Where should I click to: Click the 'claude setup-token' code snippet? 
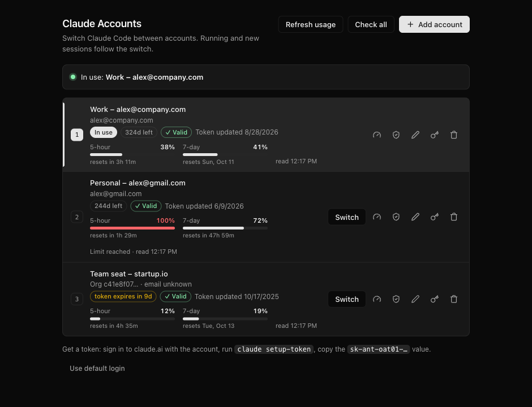(x=274, y=349)
